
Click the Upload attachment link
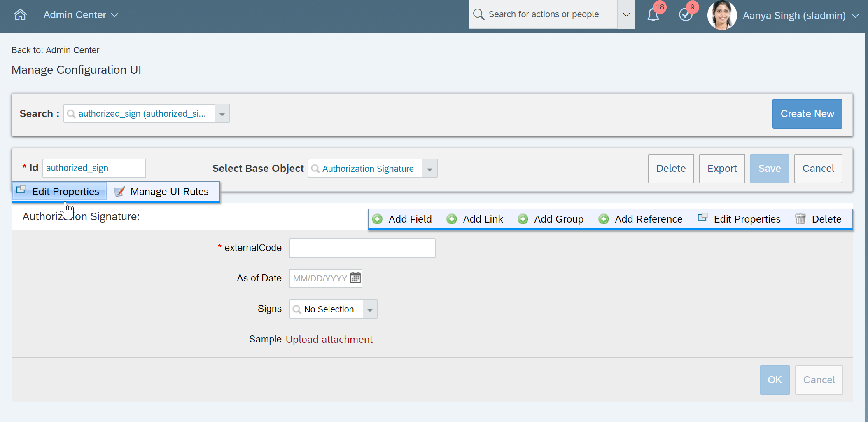click(x=329, y=340)
